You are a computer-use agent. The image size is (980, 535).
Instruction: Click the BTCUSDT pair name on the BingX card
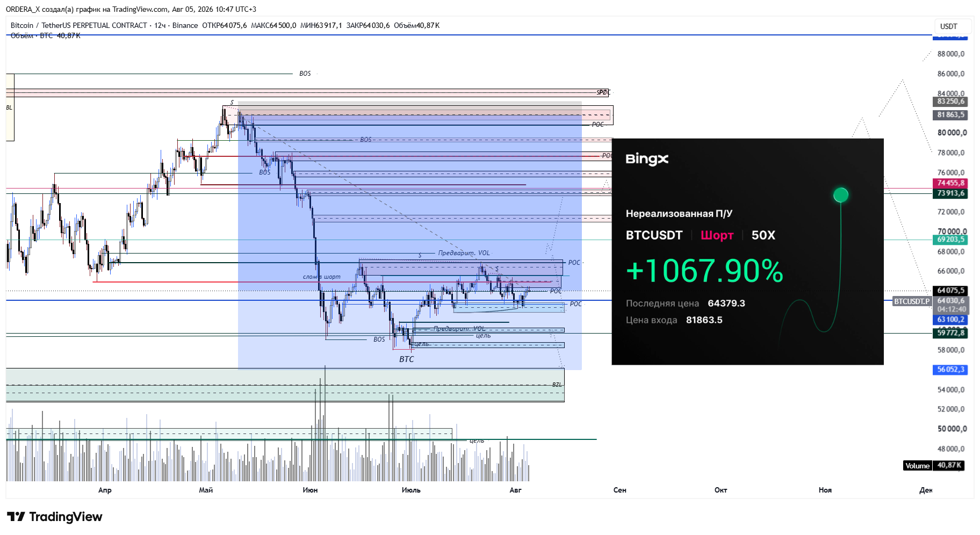coord(654,235)
